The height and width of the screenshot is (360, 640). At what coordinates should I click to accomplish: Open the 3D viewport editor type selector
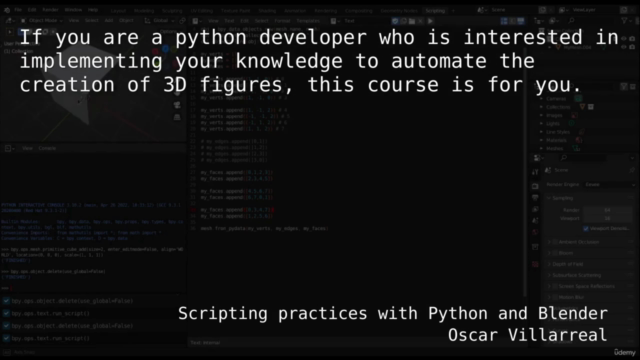pos(10,20)
